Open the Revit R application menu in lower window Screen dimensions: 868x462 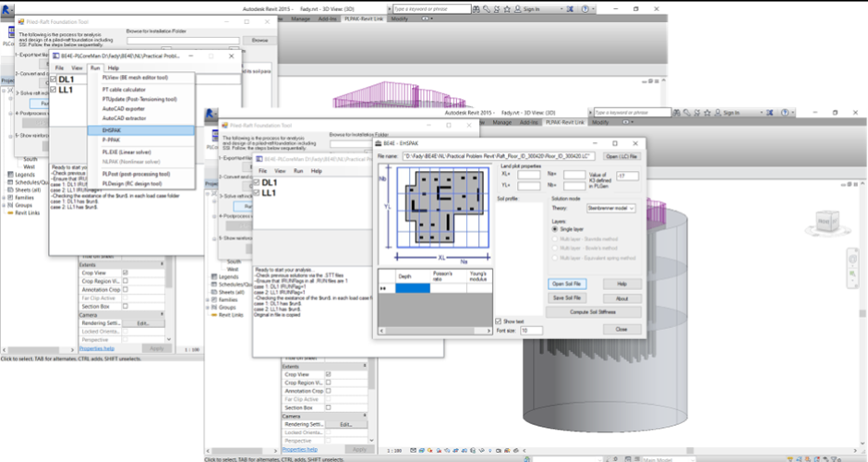click(x=211, y=114)
